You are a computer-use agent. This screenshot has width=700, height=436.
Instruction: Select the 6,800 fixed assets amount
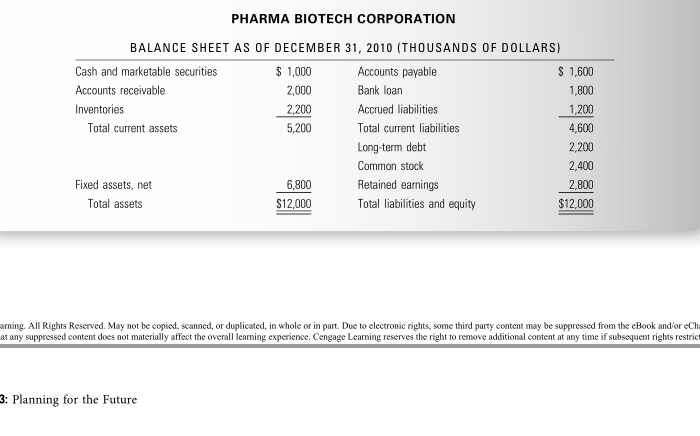(x=299, y=185)
